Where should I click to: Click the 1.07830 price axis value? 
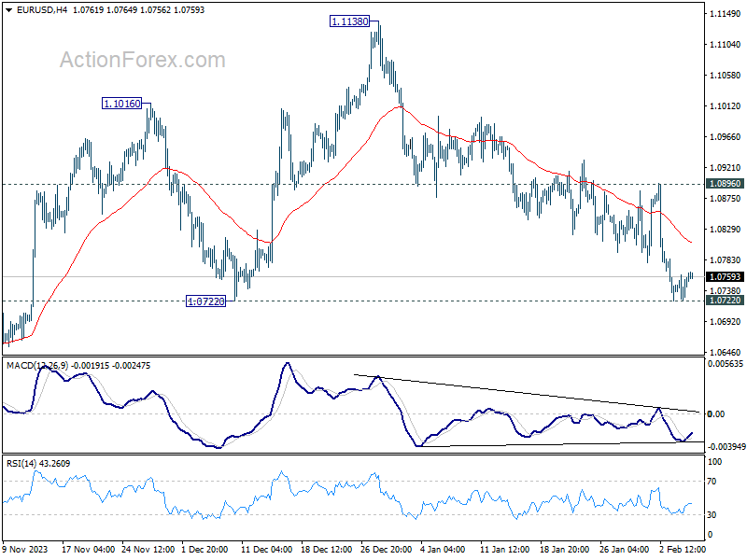pyautogui.click(x=726, y=260)
